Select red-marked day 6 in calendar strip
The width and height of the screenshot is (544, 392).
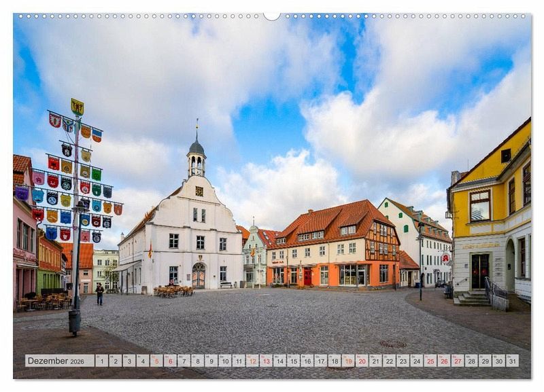171,361
